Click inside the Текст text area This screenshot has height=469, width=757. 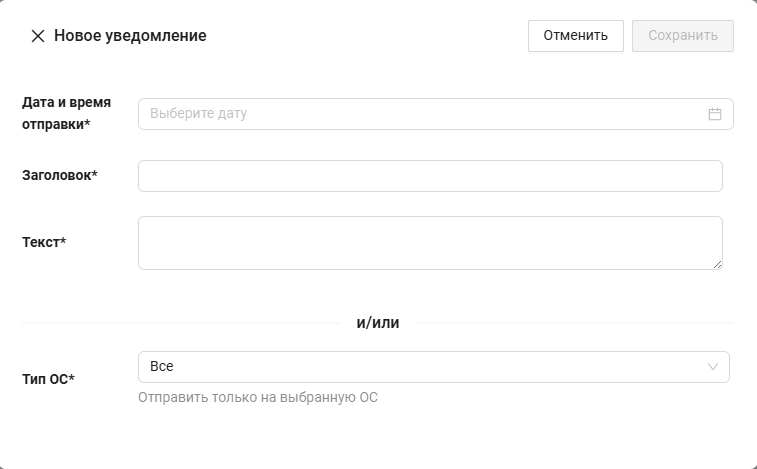point(430,242)
